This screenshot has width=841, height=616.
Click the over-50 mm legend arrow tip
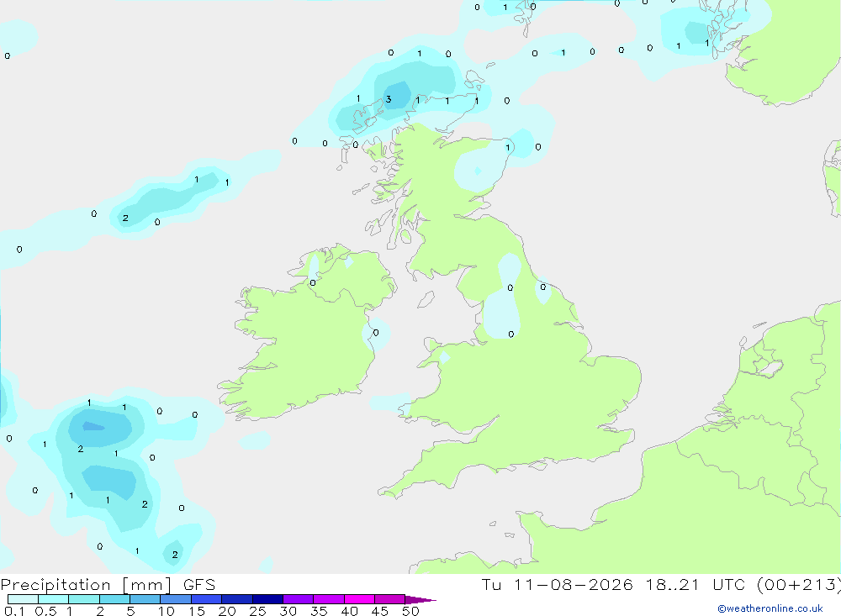421,600
